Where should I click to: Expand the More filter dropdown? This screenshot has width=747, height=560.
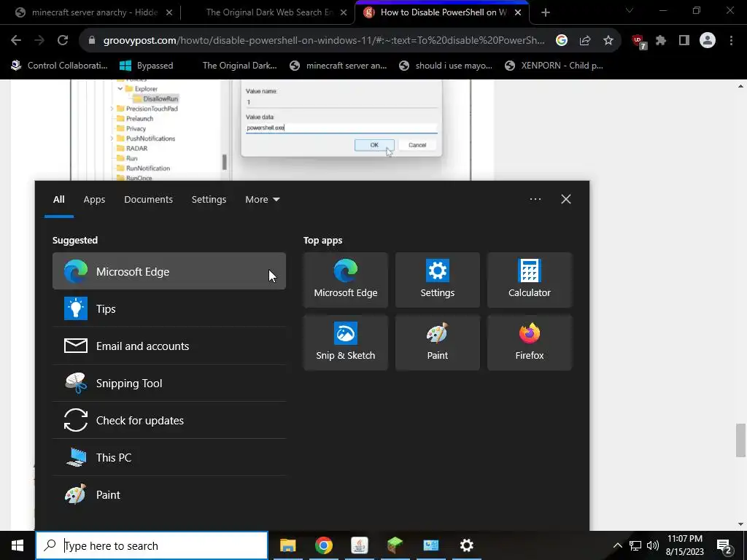[x=262, y=200]
